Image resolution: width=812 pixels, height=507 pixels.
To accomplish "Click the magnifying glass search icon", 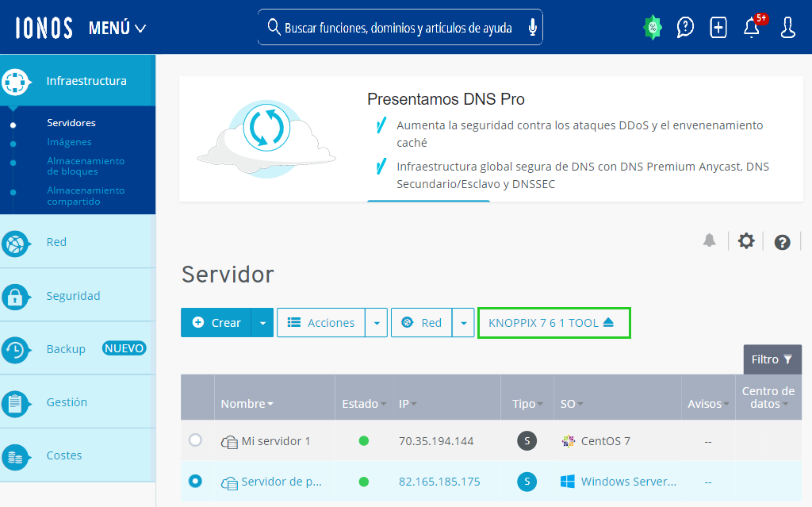I will 274,27.
